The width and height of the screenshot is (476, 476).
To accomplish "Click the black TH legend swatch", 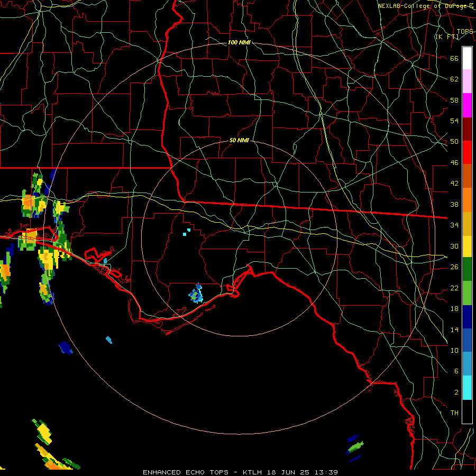I will [x=467, y=411].
